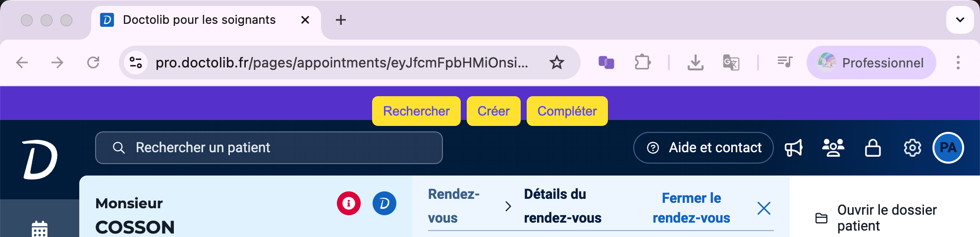Click the Compléter button
Image resolution: width=980 pixels, height=237 pixels.
[567, 111]
